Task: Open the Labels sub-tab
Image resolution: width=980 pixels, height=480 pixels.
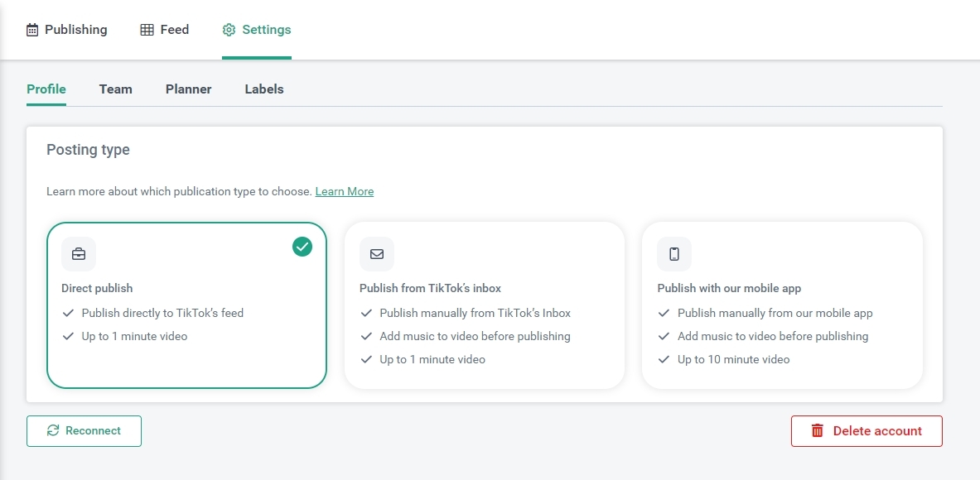Action: point(264,89)
